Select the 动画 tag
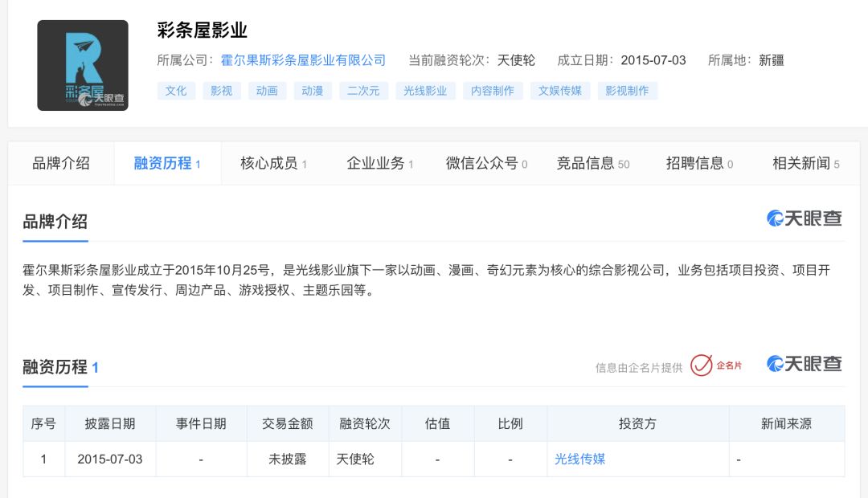868x498 pixels. (x=267, y=91)
